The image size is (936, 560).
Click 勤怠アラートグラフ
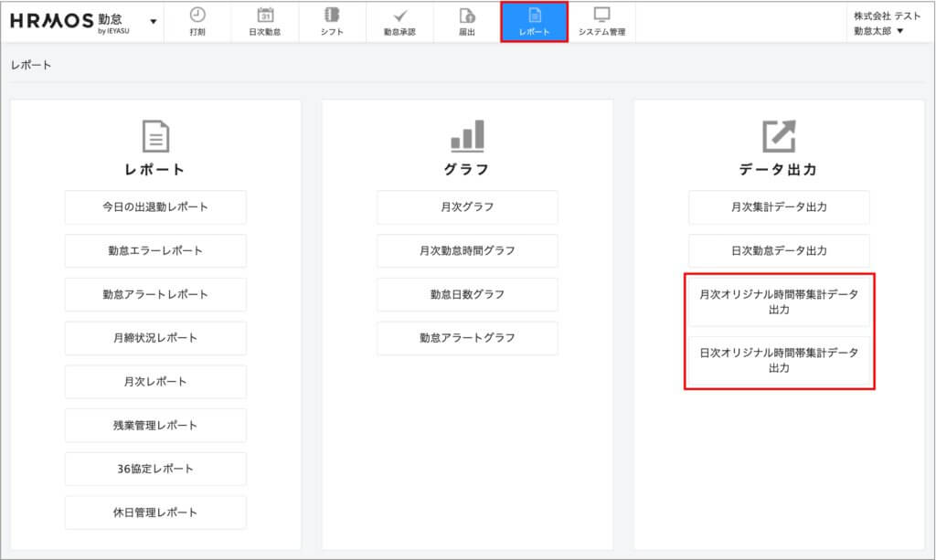467,338
